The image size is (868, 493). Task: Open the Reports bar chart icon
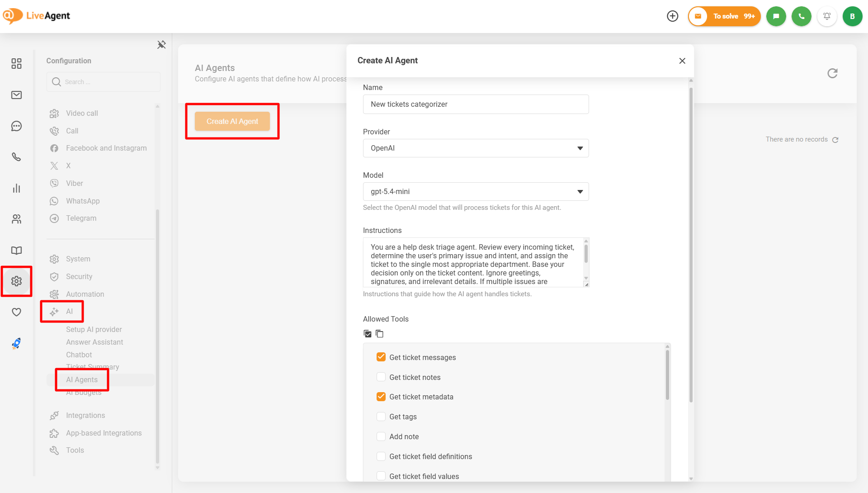point(16,188)
